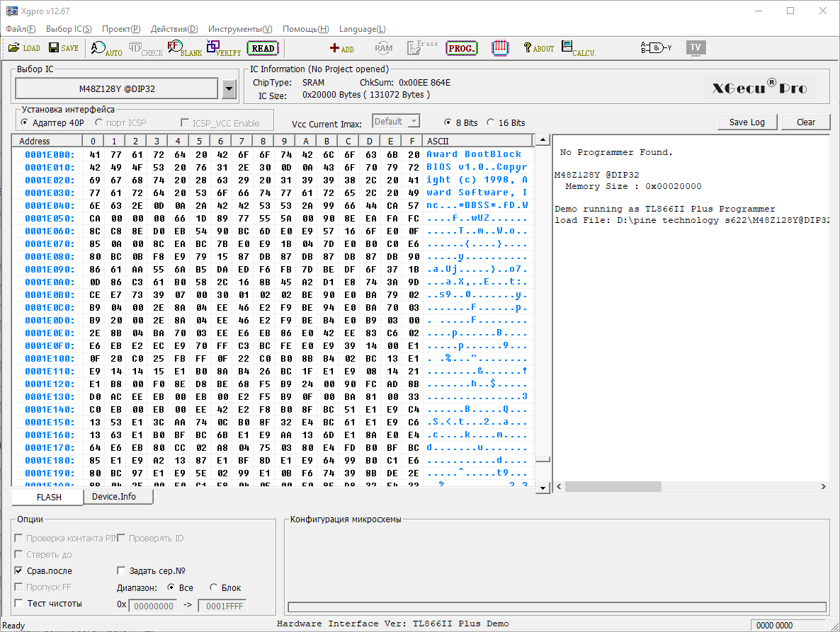Click the red chip icon next to PROG.
Screen dimensions: 840x632
pyautogui.click(x=501, y=48)
